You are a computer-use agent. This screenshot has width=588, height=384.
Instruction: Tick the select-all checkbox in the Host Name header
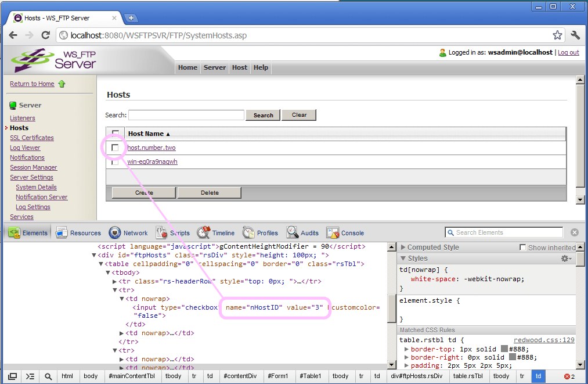tap(116, 133)
